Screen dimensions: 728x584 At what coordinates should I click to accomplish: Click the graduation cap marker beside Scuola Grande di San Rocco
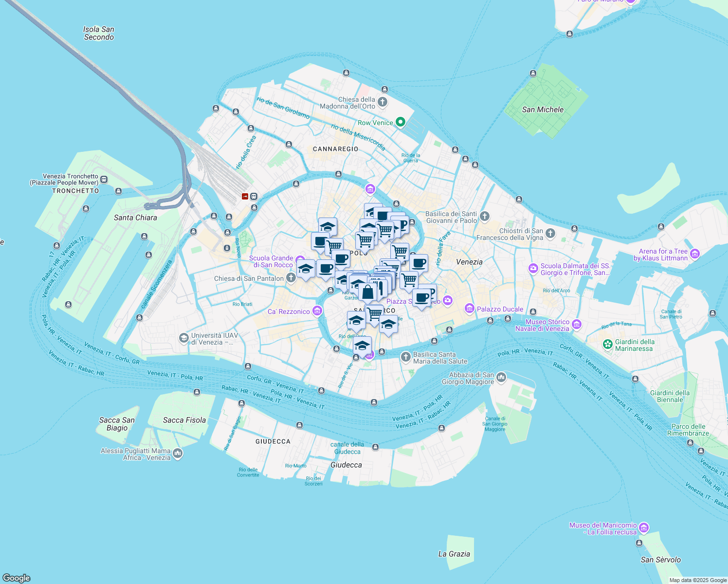306,270
